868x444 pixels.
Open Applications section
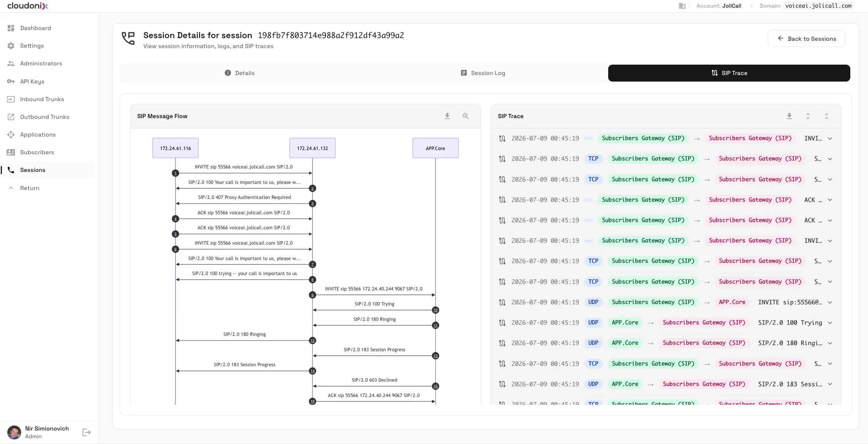tap(38, 135)
